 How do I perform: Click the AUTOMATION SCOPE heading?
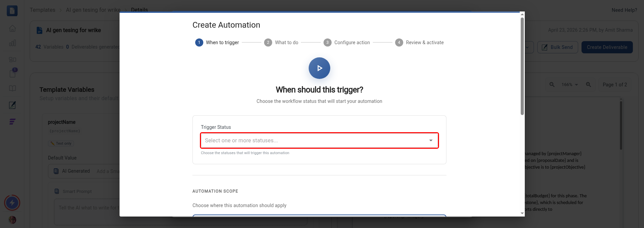click(x=215, y=191)
